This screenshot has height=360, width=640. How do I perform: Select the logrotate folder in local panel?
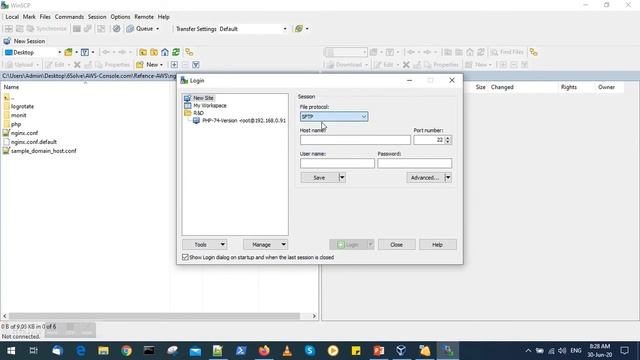[x=22, y=106]
